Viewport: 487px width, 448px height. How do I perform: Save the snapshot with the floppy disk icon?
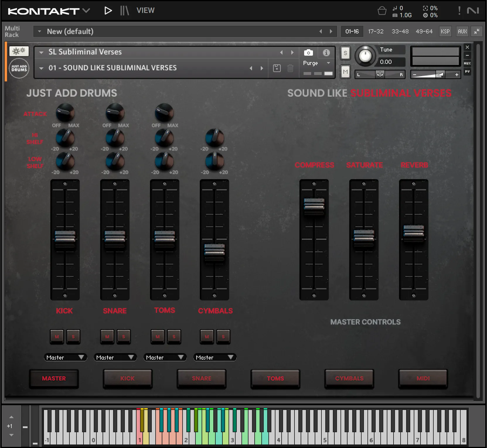276,68
